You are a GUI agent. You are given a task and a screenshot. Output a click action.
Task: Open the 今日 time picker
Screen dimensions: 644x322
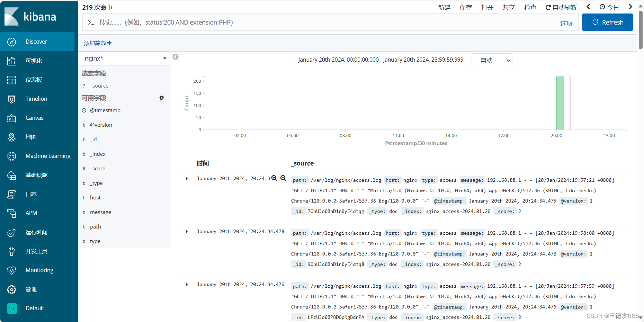pos(609,7)
